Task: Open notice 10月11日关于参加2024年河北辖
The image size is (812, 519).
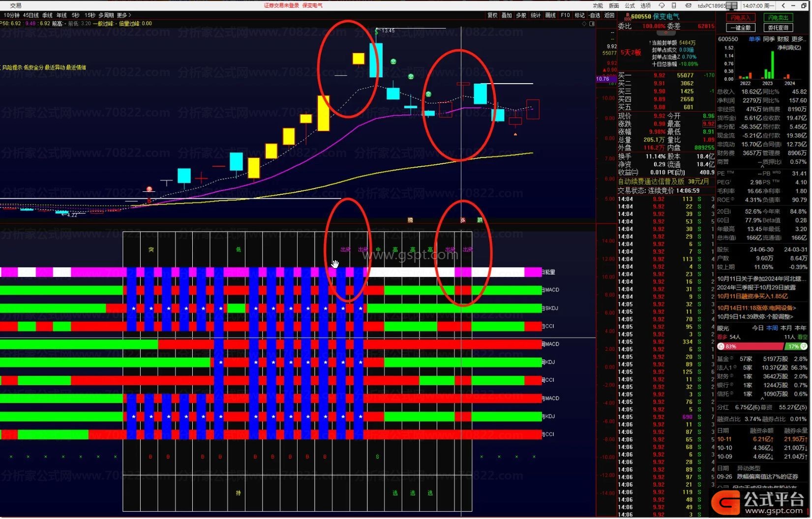Action: (x=762, y=279)
